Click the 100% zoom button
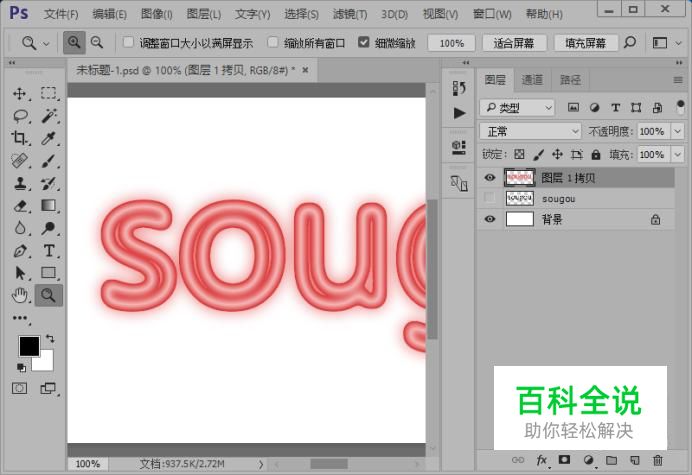 click(x=451, y=43)
